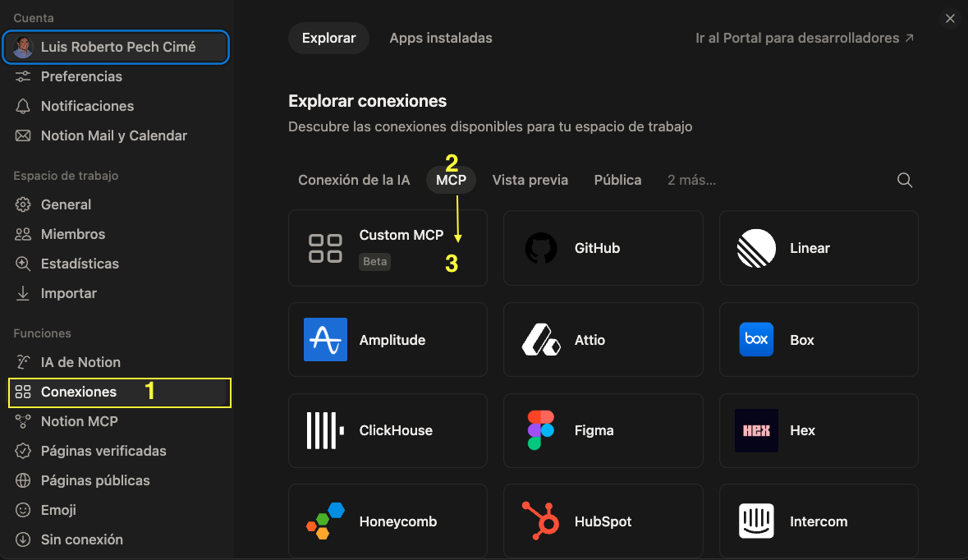Click the Notion Mail envelope icon
Viewport: 968px width, 560px height.
pyautogui.click(x=23, y=135)
